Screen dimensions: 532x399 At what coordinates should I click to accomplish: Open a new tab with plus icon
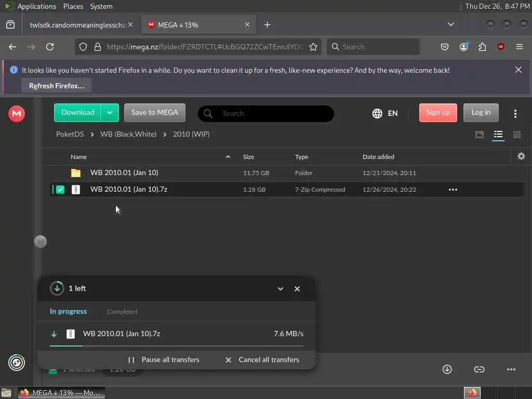267,25
